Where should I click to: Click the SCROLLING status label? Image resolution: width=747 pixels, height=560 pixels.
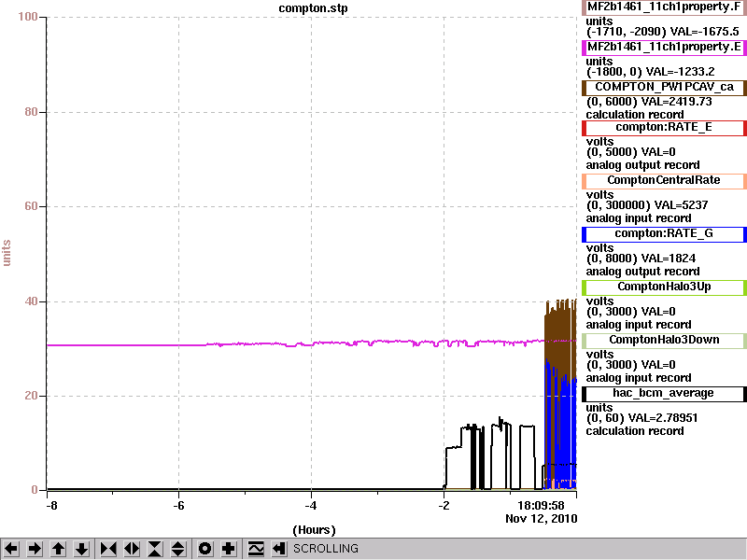tap(325, 549)
